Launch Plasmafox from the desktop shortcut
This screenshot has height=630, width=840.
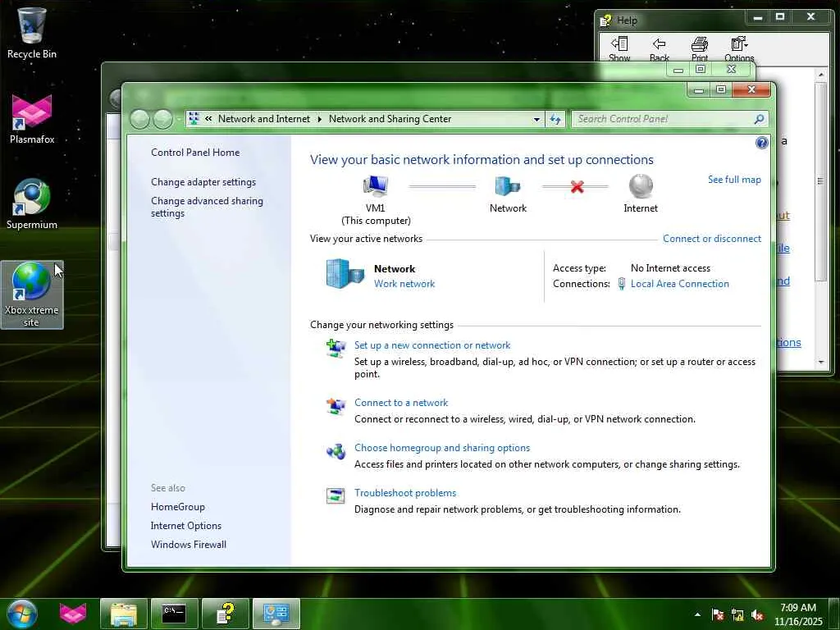[x=32, y=118]
